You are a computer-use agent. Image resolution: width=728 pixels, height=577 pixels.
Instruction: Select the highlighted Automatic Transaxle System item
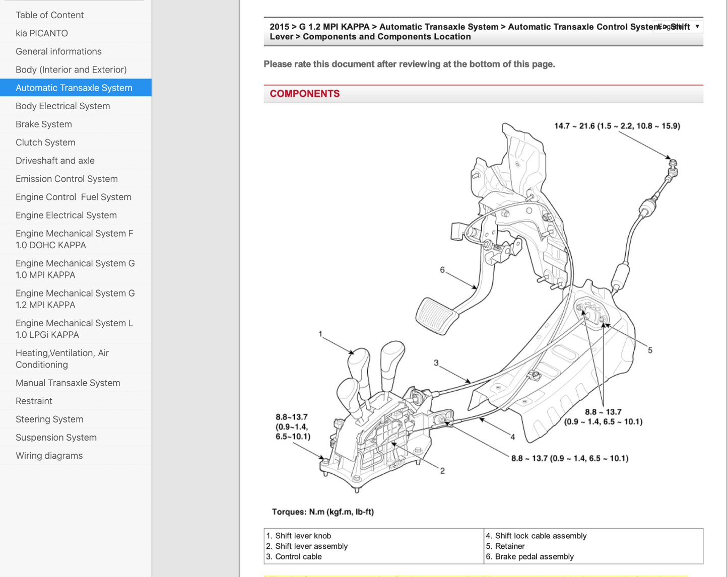pyautogui.click(x=74, y=88)
